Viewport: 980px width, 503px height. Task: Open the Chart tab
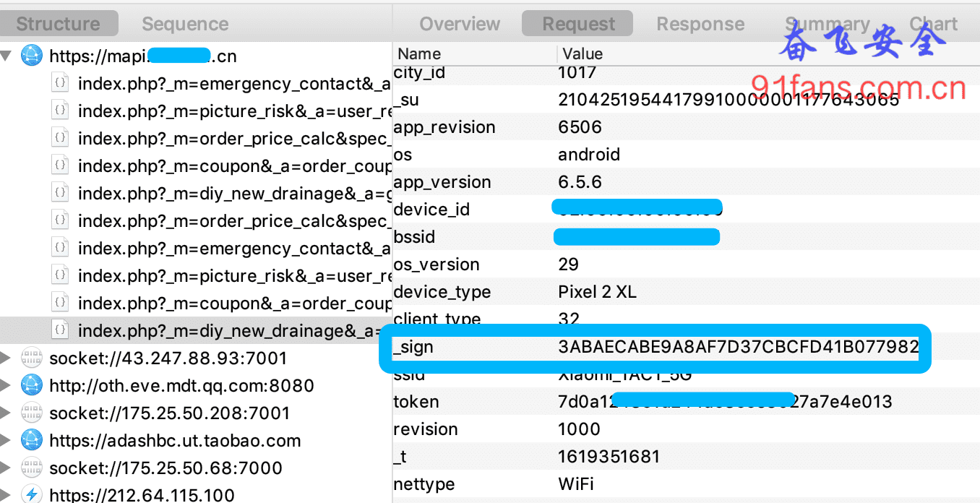(934, 24)
